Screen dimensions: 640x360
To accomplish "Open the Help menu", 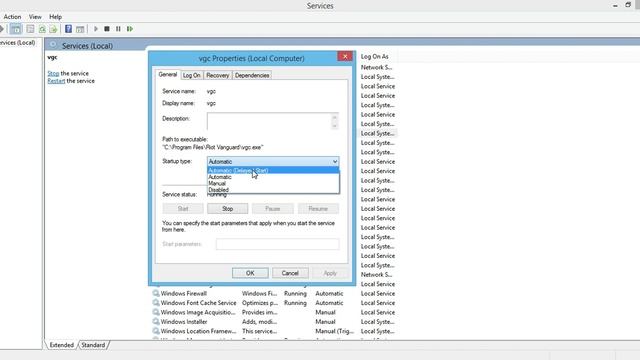I will (56, 17).
